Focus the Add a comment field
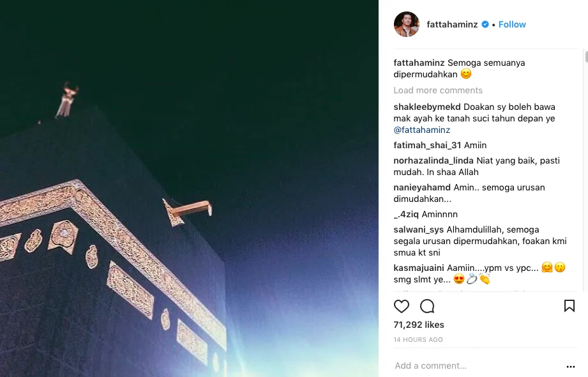This screenshot has width=588, height=377. (476, 365)
